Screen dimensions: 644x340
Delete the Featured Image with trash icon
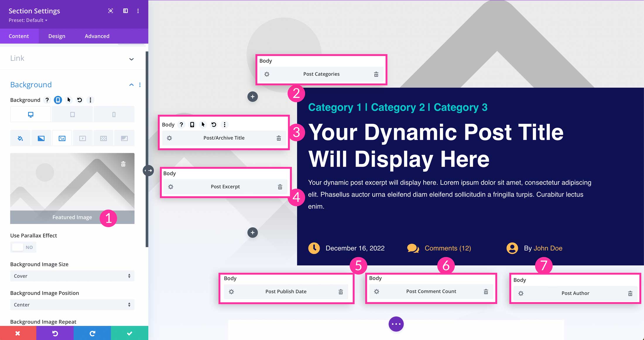point(123,164)
